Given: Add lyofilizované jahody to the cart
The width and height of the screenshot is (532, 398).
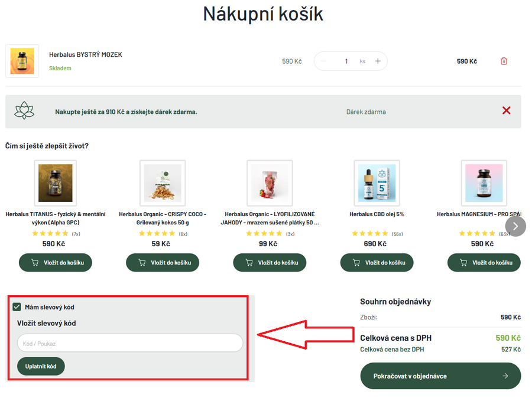Looking at the screenshot, I should [x=270, y=263].
